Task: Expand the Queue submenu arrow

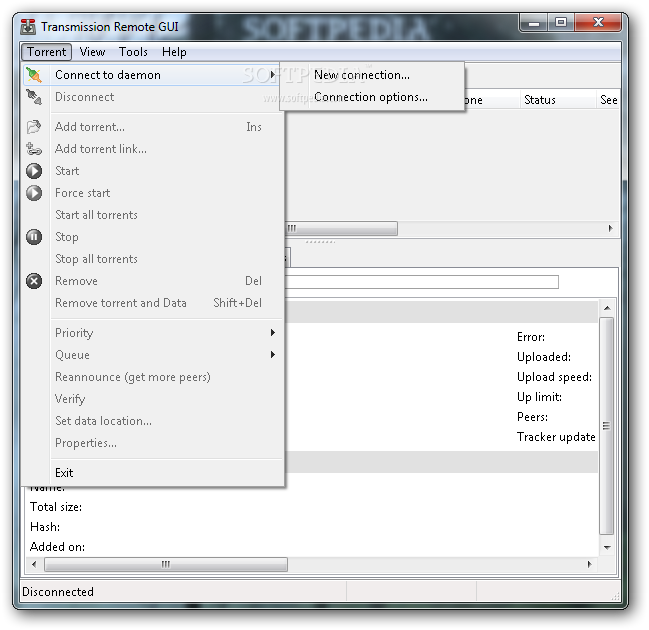Action: (x=273, y=355)
